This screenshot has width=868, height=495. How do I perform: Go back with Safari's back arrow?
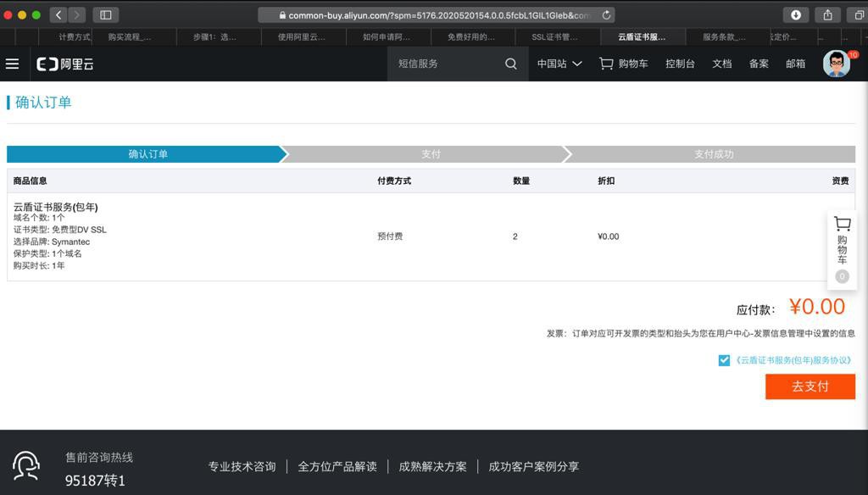[x=58, y=15]
